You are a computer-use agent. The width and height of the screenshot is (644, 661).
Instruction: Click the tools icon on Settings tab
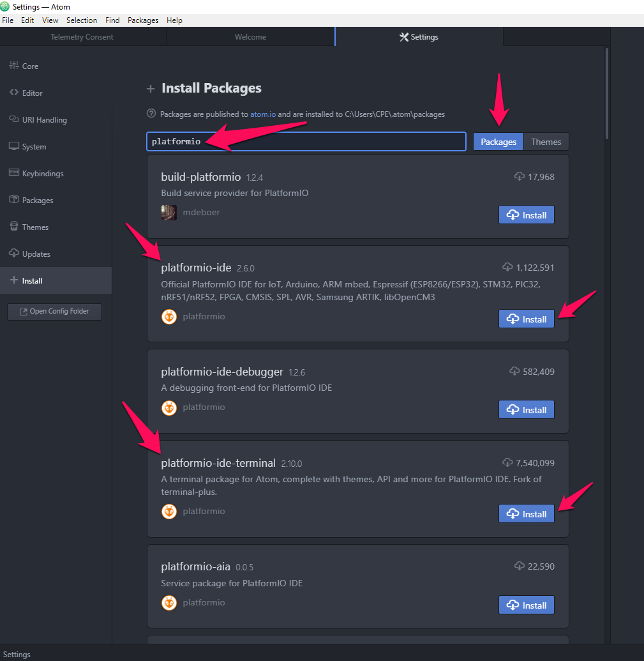404,37
